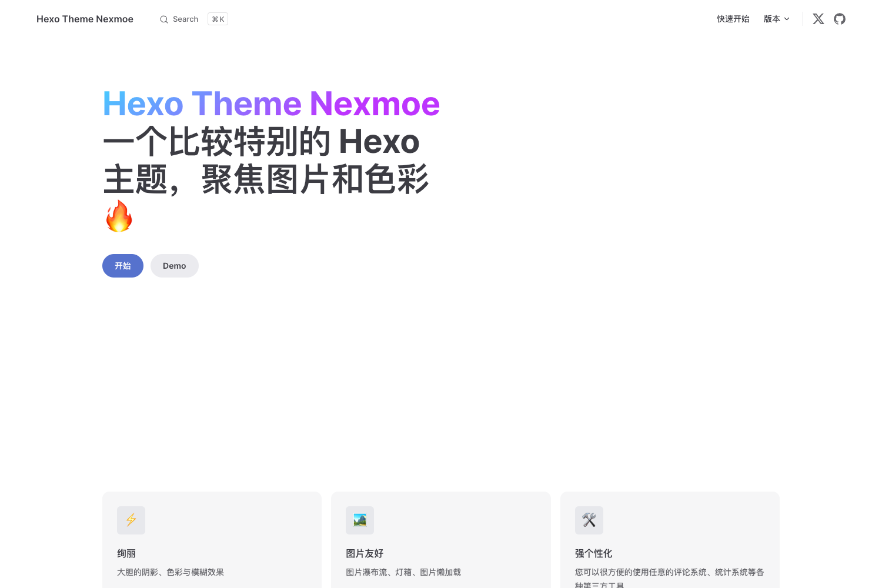The width and height of the screenshot is (882, 588).
Task: Click the lightning bolt icon on the 绚丽 card
Action: pos(131,520)
